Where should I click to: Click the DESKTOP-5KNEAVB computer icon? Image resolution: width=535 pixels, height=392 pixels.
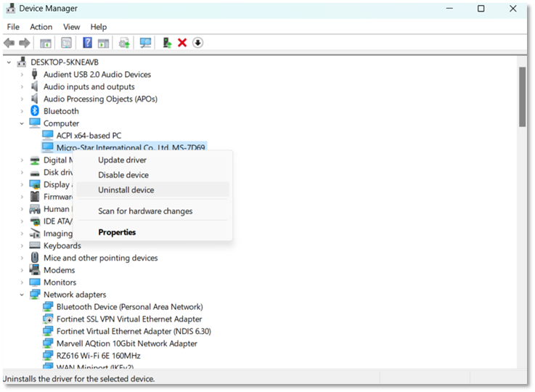[22, 62]
